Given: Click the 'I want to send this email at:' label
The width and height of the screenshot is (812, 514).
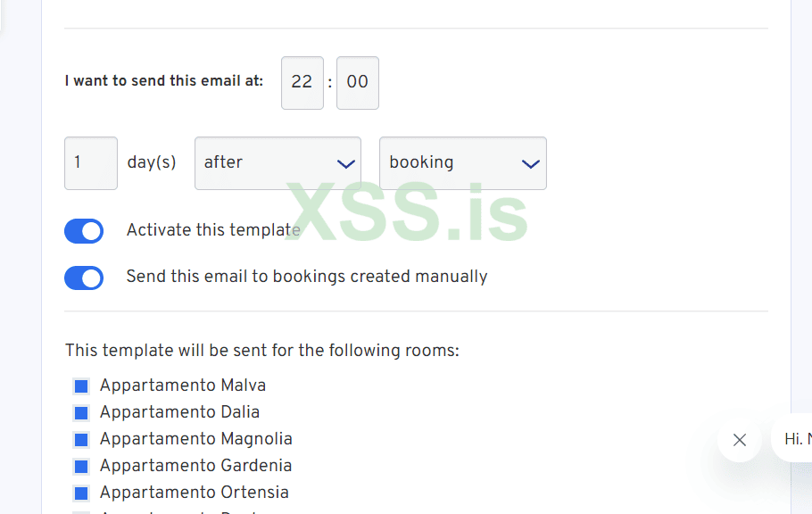Looking at the screenshot, I should (x=164, y=81).
